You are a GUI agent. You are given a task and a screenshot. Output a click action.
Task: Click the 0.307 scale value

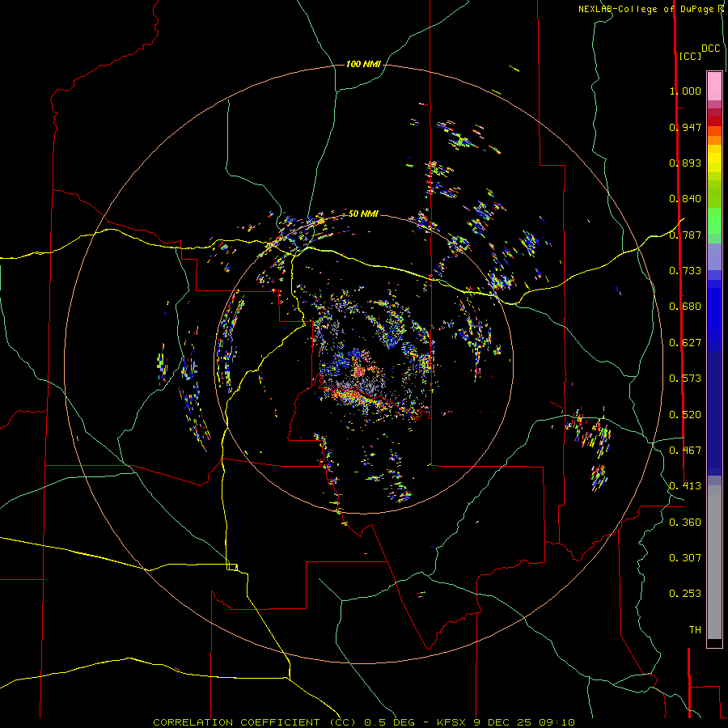pyautogui.click(x=685, y=558)
